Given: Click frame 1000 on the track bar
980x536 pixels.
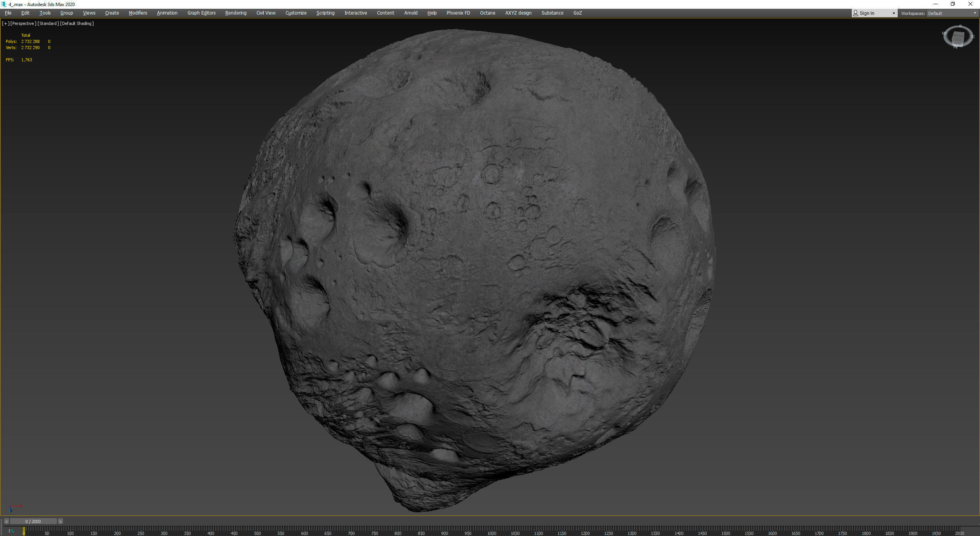Looking at the screenshot, I should coord(492,533).
